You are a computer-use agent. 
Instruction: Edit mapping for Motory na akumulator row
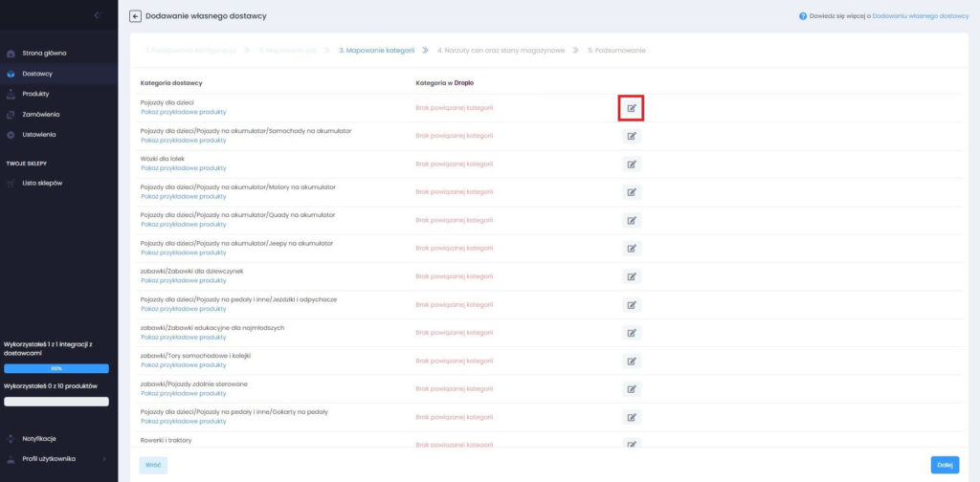632,192
